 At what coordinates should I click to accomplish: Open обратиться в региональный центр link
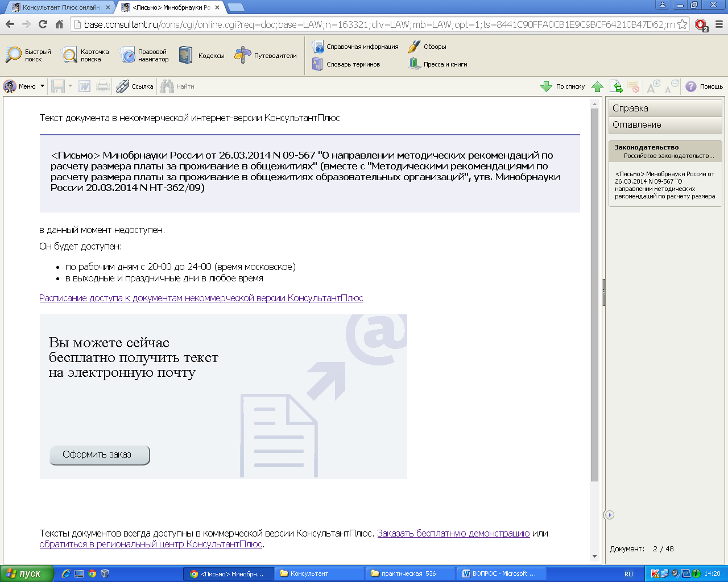click(x=151, y=544)
